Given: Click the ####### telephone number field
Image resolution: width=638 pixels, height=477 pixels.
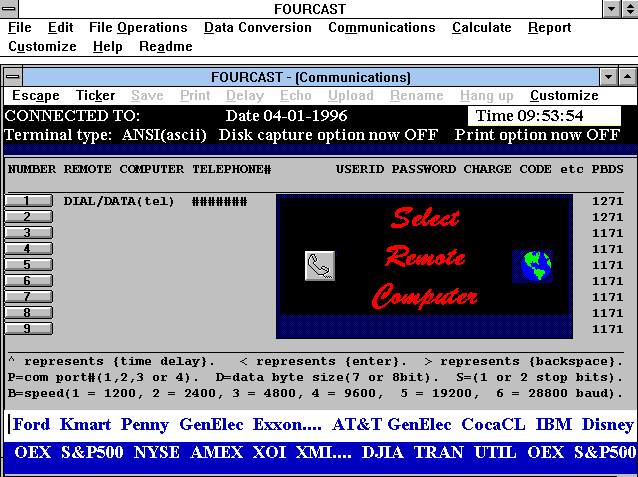Looking at the screenshot, I should [219, 201].
